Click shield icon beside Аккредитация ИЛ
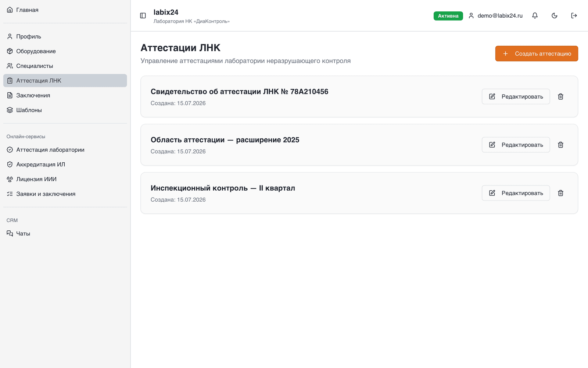588x368 pixels. 10,164
